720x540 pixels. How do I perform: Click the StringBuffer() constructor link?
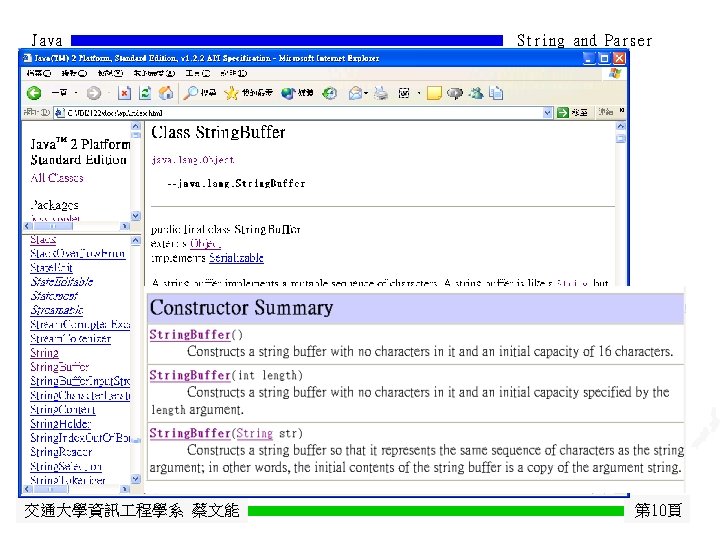pyautogui.click(x=190, y=335)
